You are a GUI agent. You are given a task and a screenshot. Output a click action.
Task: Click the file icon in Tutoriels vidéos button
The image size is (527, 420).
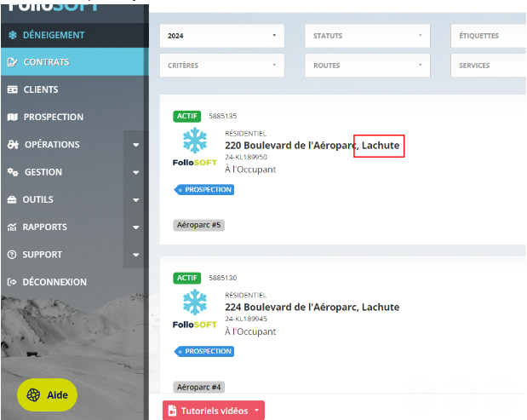click(172, 411)
